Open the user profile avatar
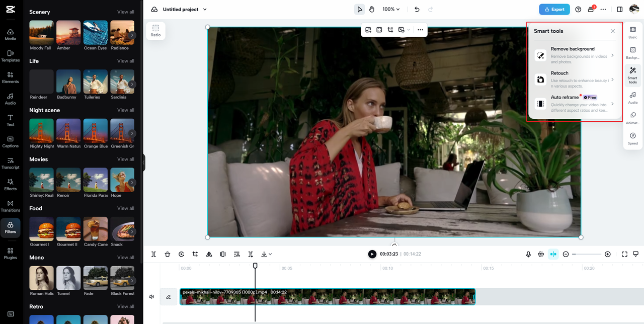 634,9
